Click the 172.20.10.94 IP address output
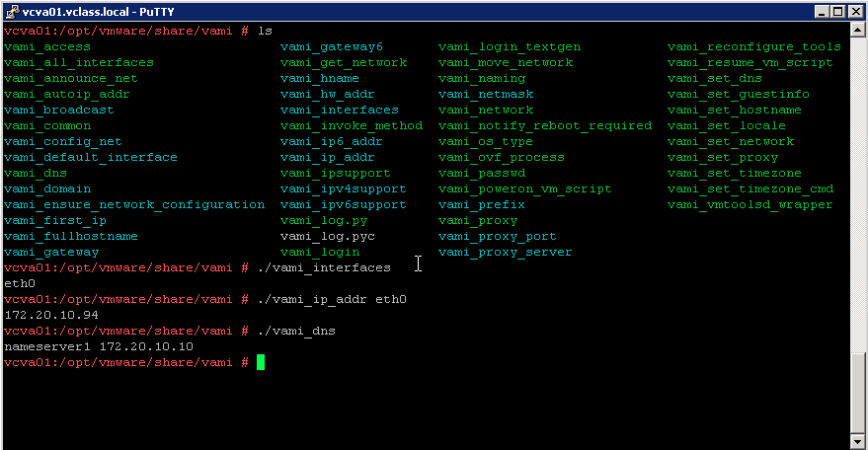 coord(51,315)
